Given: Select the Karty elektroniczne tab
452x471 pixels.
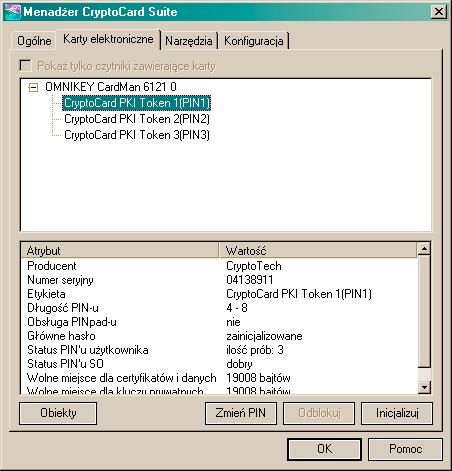Looking at the screenshot, I should point(108,39).
